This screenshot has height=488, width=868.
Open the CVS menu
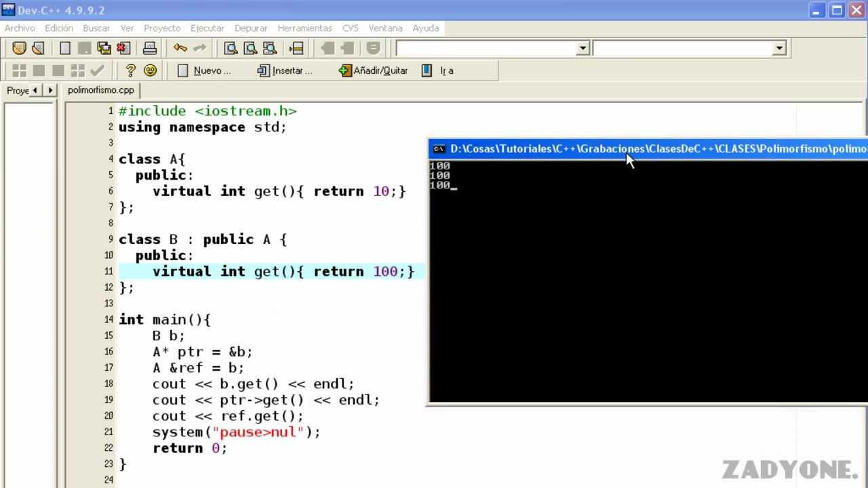coord(351,28)
